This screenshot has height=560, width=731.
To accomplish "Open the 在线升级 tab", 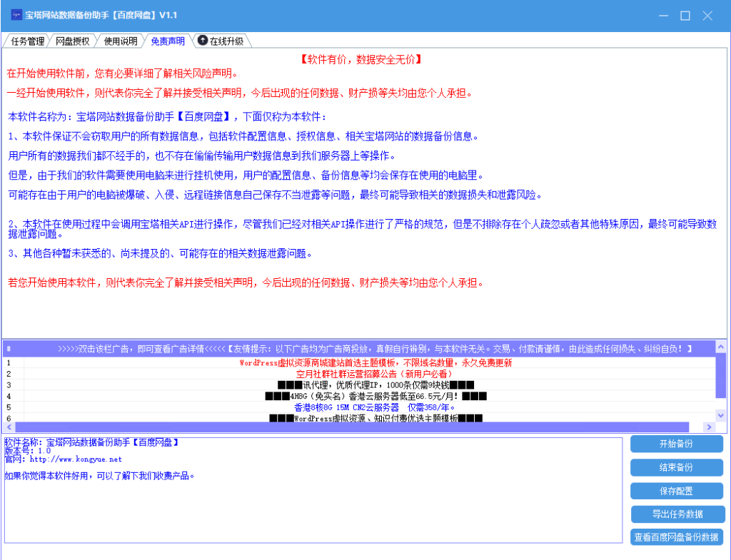I will pyautogui.click(x=221, y=41).
